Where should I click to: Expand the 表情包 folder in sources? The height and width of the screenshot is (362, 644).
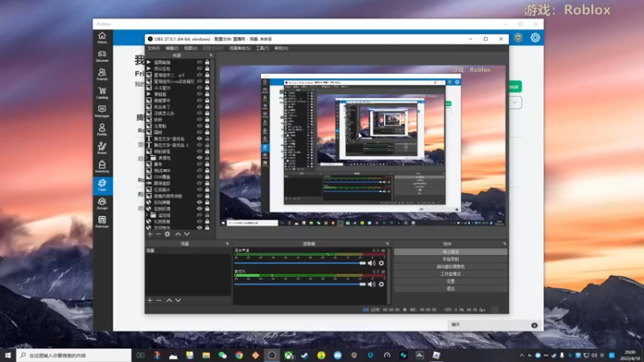coord(147,158)
